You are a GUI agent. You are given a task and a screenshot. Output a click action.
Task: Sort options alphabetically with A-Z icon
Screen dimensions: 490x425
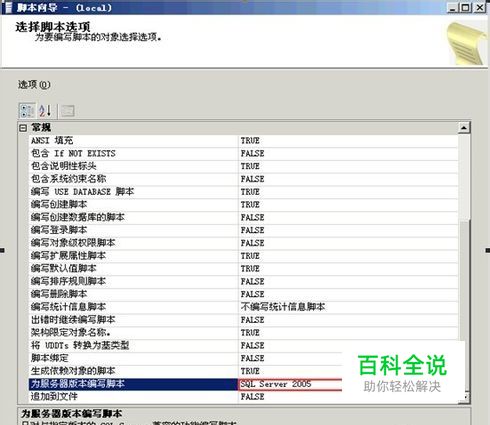(45, 111)
